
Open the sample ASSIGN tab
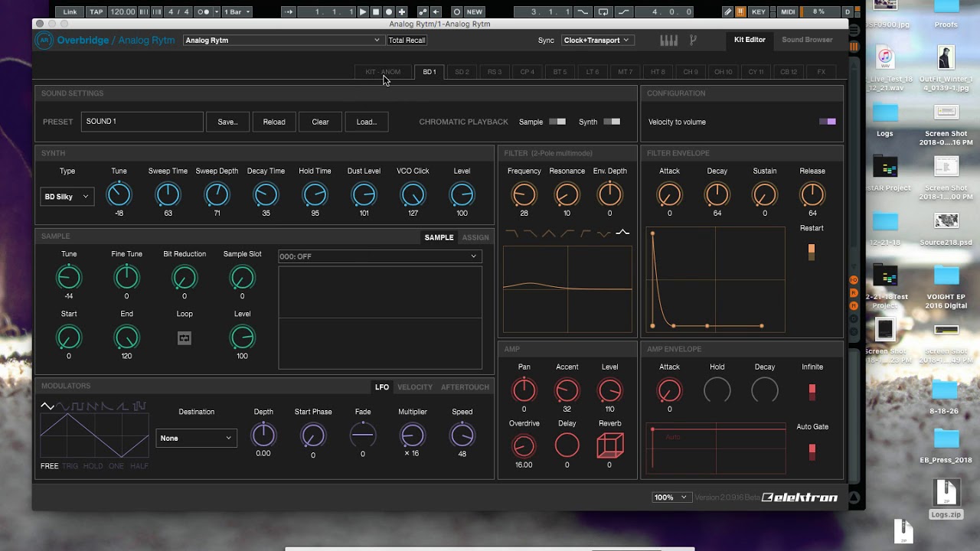click(x=475, y=237)
